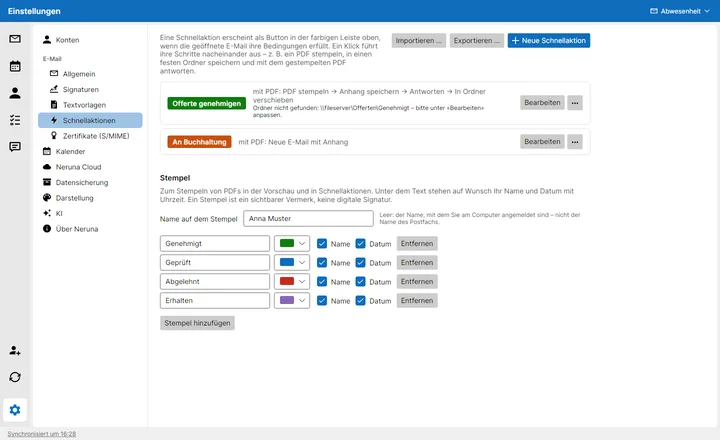Click Bearbeiten for Offerte genehmigen
This screenshot has height=440, width=720.
click(542, 103)
